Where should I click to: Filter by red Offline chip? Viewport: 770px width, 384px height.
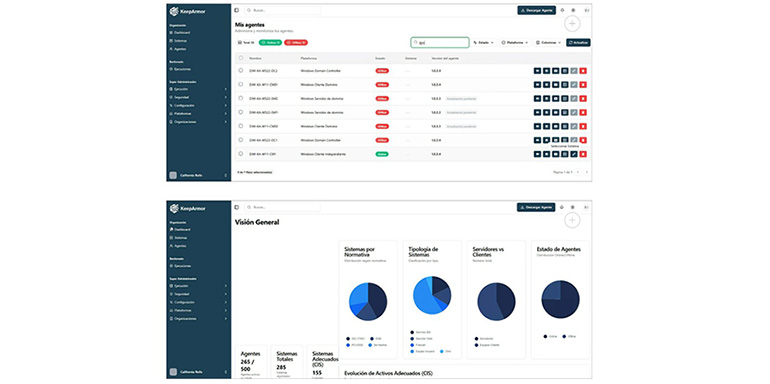point(296,43)
